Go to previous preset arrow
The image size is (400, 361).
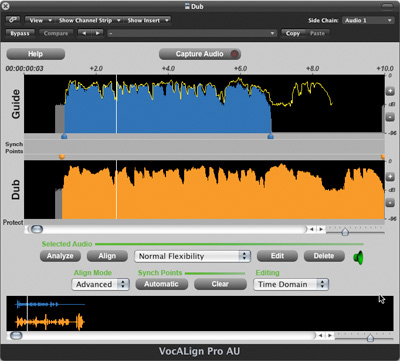click(x=84, y=33)
